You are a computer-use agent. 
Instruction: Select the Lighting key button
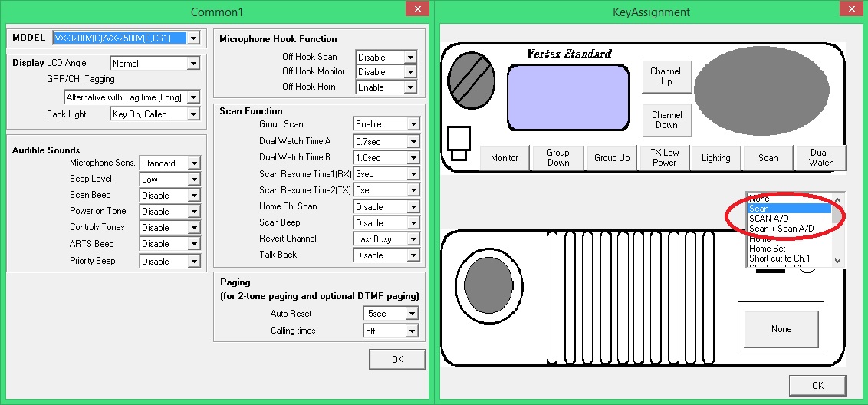[715, 158]
